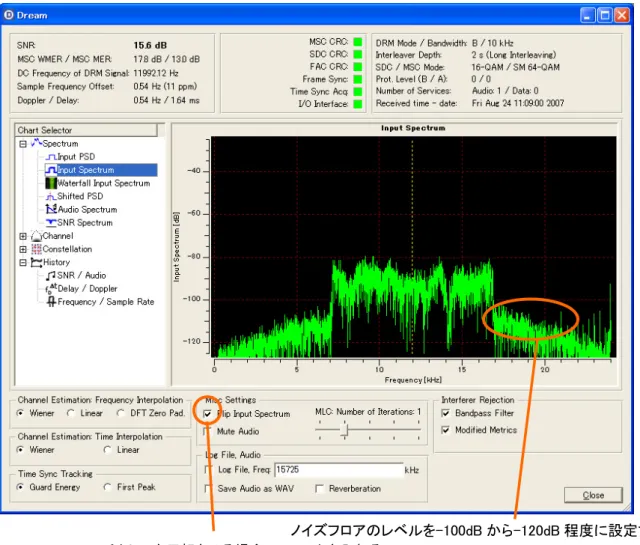Collapse the Spectrum tree node

23,144
